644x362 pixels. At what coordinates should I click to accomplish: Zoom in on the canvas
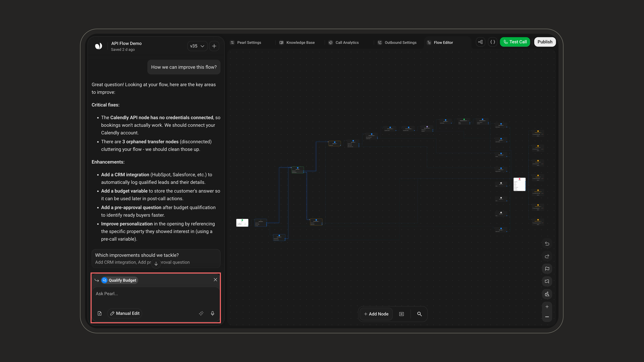point(547,307)
